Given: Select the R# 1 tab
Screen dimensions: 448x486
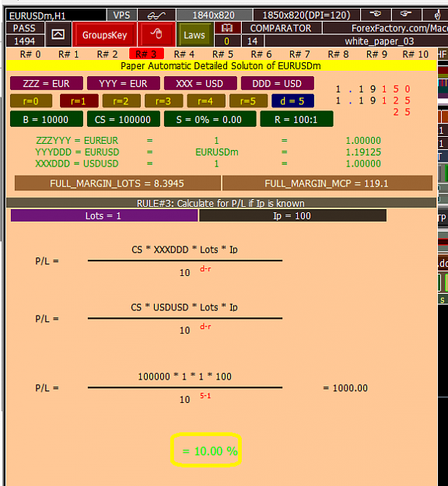Looking at the screenshot, I should click(68, 54).
